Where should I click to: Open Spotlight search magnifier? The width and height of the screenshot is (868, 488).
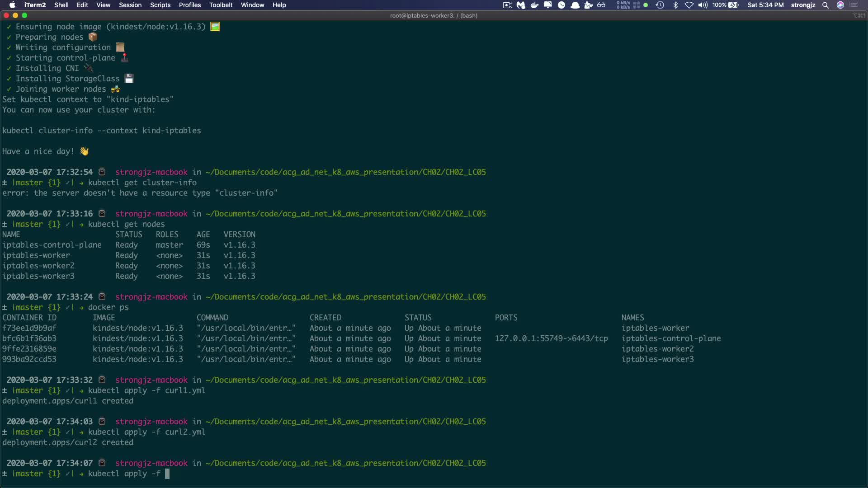point(826,5)
